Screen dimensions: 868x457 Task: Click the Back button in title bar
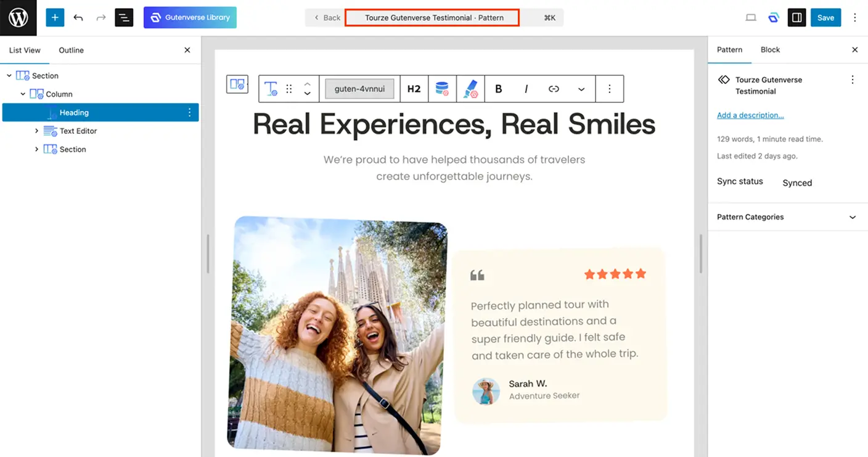(326, 18)
